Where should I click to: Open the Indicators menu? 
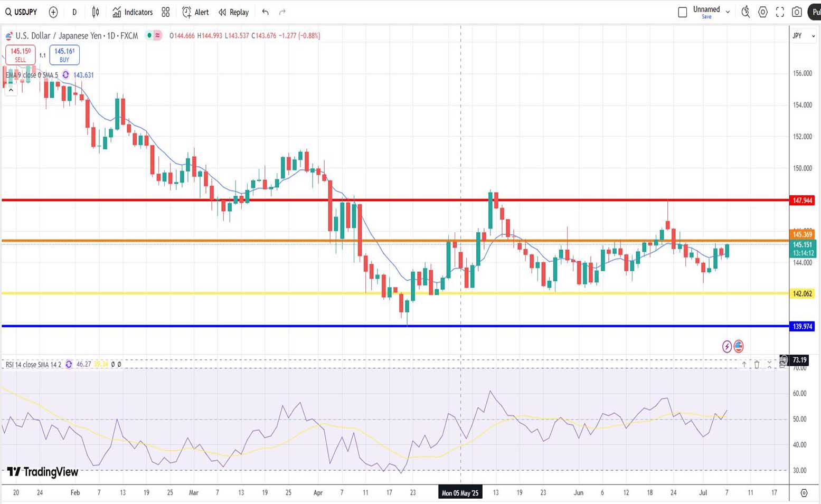tap(133, 12)
